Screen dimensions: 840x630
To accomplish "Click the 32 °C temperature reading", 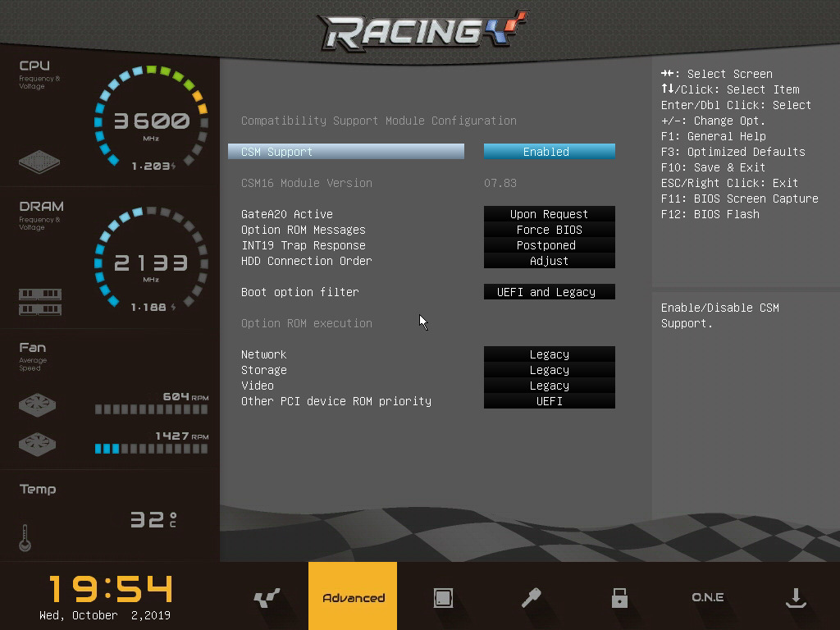I will 153,519.
